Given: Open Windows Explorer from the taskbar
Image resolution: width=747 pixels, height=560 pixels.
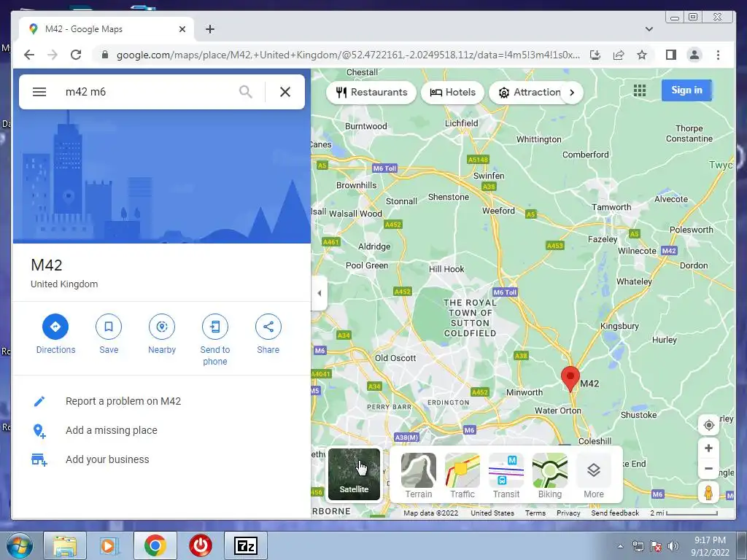Looking at the screenshot, I should coord(65,545).
